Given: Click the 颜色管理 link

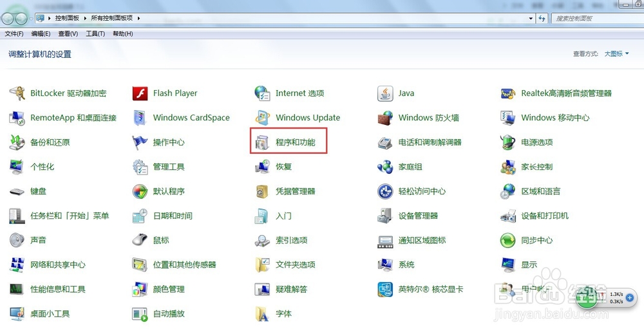Looking at the screenshot, I should pyautogui.click(x=168, y=289).
